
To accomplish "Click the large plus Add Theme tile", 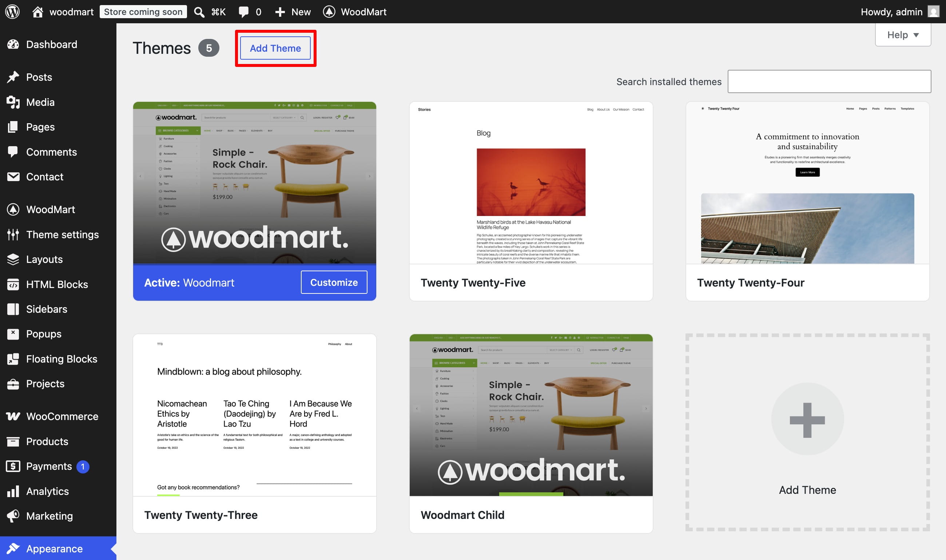I will pyautogui.click(x=807, y=432).
